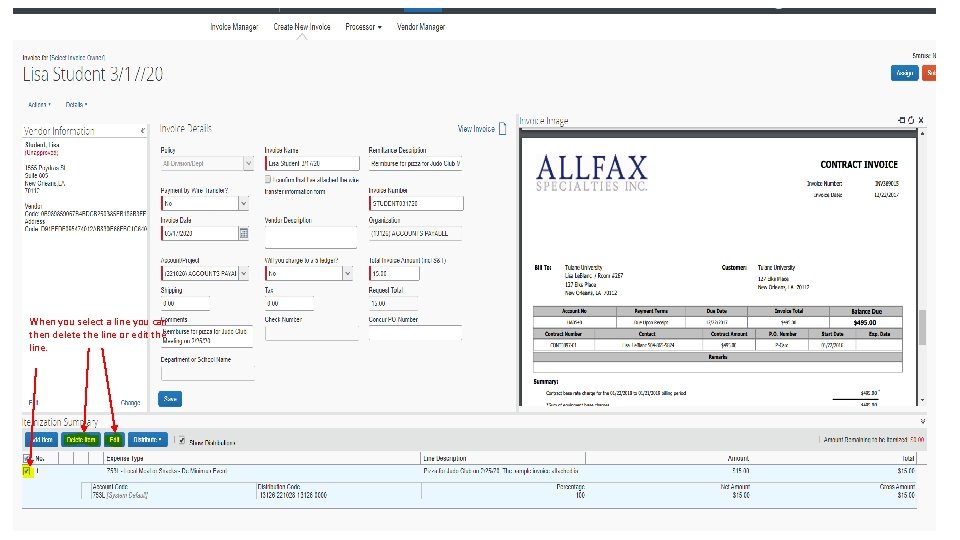Image resolution: width=960 pixels, height=540 pixels.
Task: Click the Invoice Number field
Action: tap(416, 203)
